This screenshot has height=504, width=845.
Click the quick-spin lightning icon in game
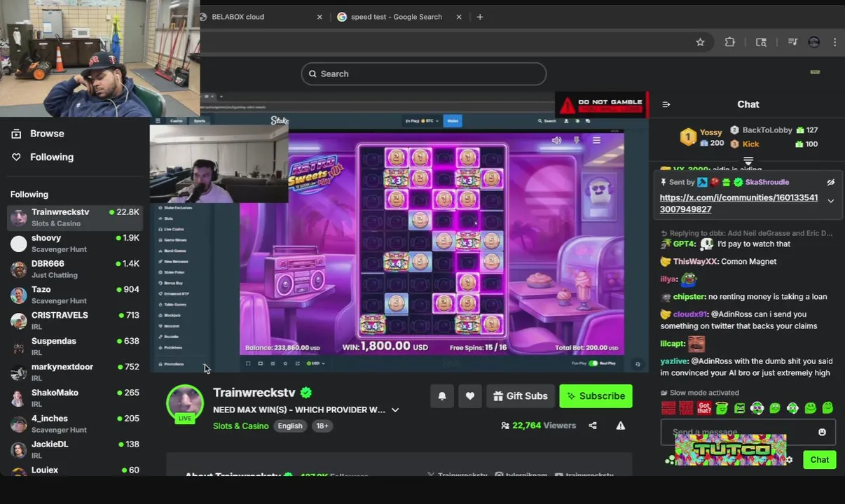[x=577, y=140]
